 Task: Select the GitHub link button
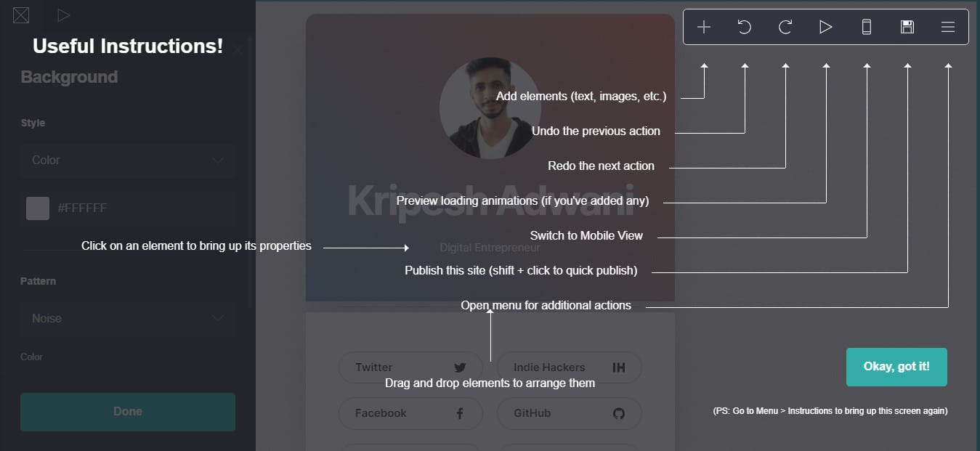tap(569, 413)
